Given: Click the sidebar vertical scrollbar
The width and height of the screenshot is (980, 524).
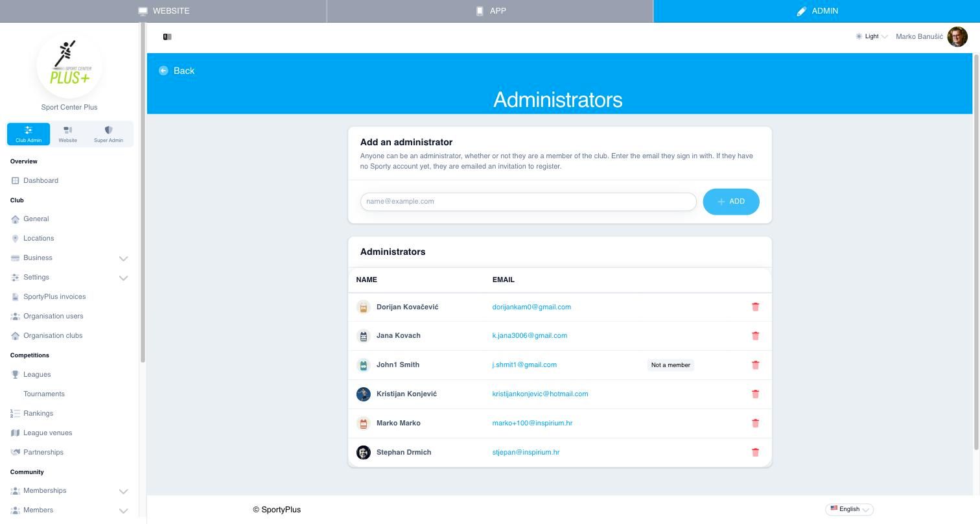Looking at the screenshot, I should (x=143, y=192).
